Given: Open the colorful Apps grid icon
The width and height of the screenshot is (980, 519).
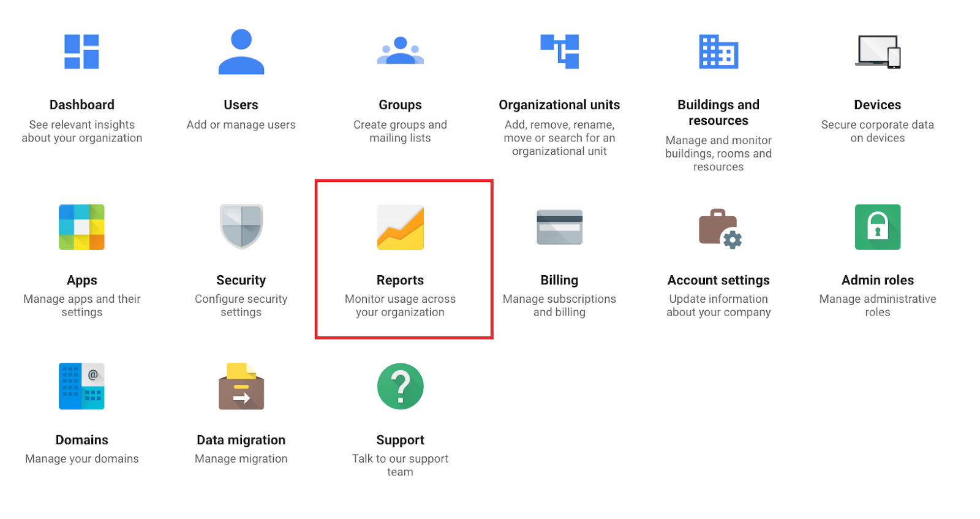Looking at the screenshot, I should [x=81, y=227].
